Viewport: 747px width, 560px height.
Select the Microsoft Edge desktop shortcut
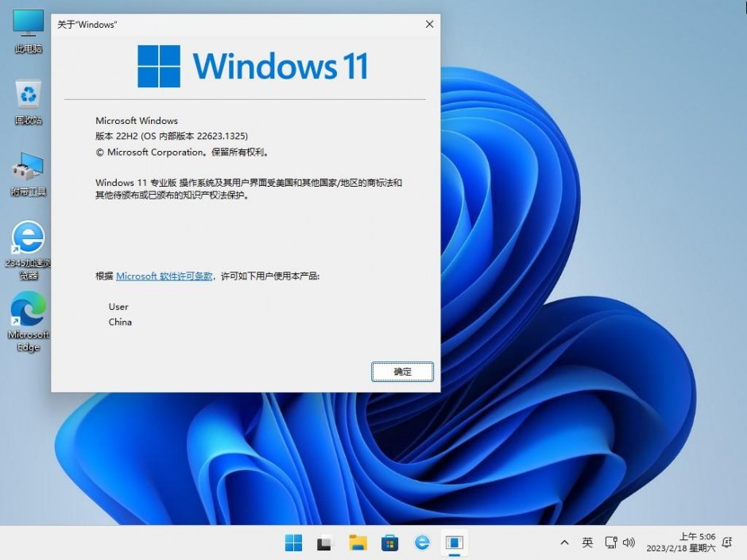pyautogui.click(x=28, y=322)
